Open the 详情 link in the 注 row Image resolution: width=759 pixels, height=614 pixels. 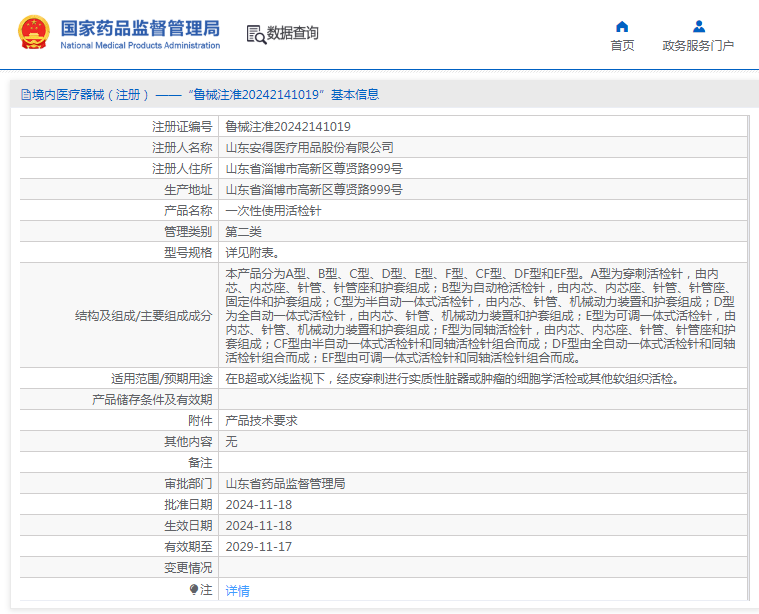click(x=237, y=591)
